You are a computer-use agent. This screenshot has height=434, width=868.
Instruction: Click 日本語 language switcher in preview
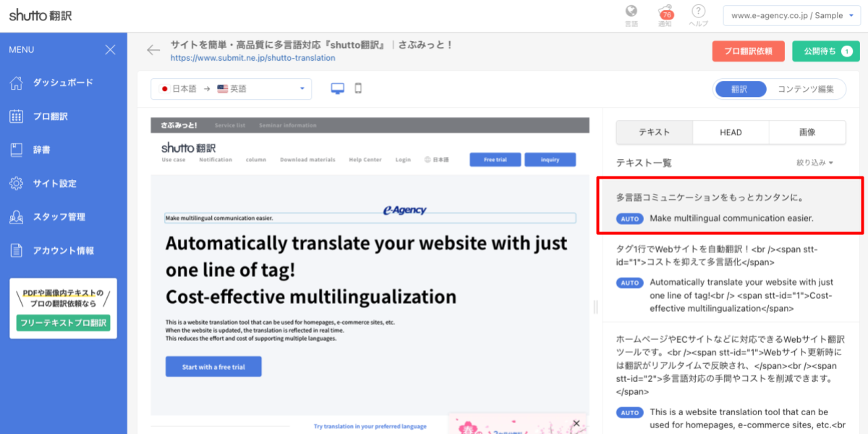[437, 160]
